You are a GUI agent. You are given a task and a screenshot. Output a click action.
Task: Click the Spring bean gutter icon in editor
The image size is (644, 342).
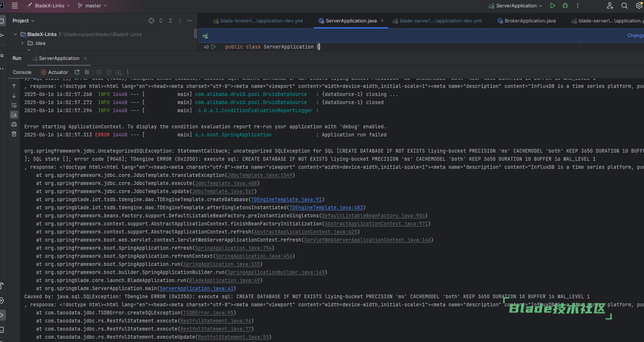point(205,36)
